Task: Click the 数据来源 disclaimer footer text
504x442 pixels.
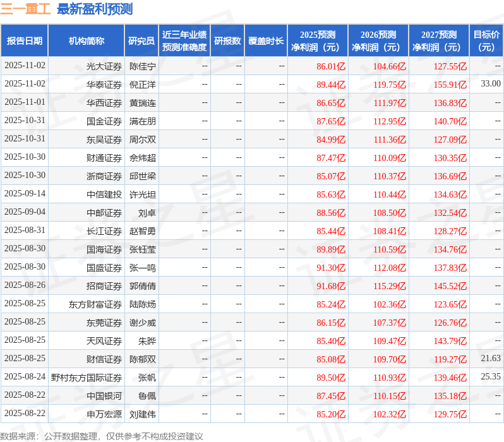Action: click(x=102, y=436)
